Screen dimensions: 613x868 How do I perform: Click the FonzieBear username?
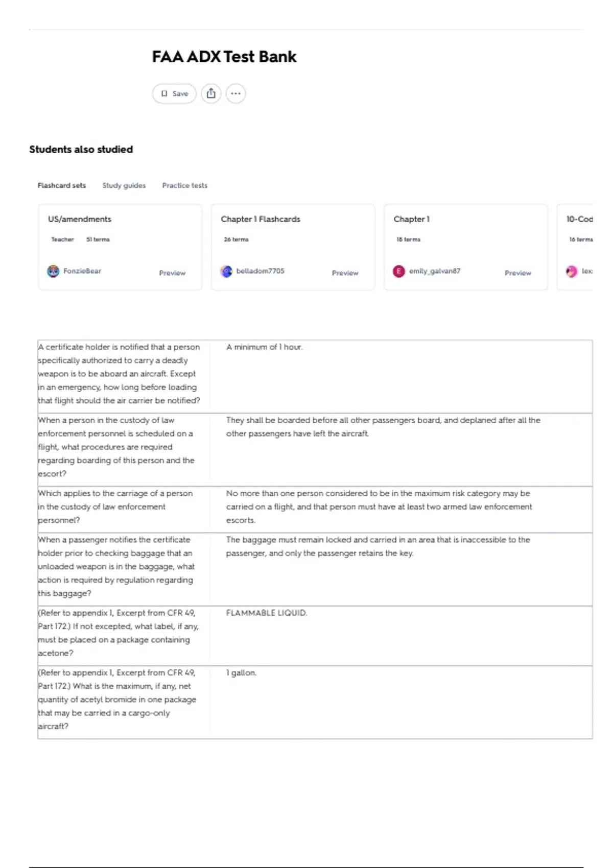82,271
